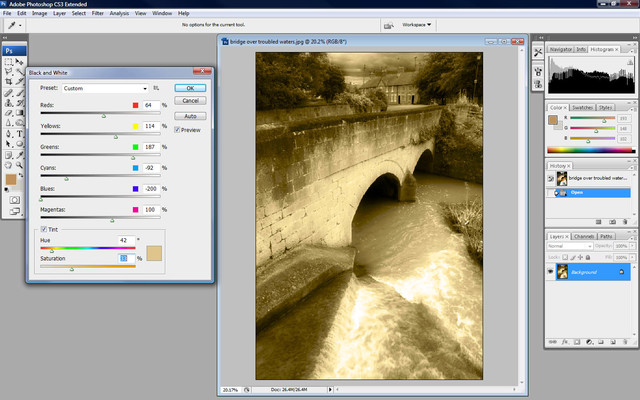This screenshot has height=400, width=640.
Task: Open the Image menu
Action: [x=40, y=13]
